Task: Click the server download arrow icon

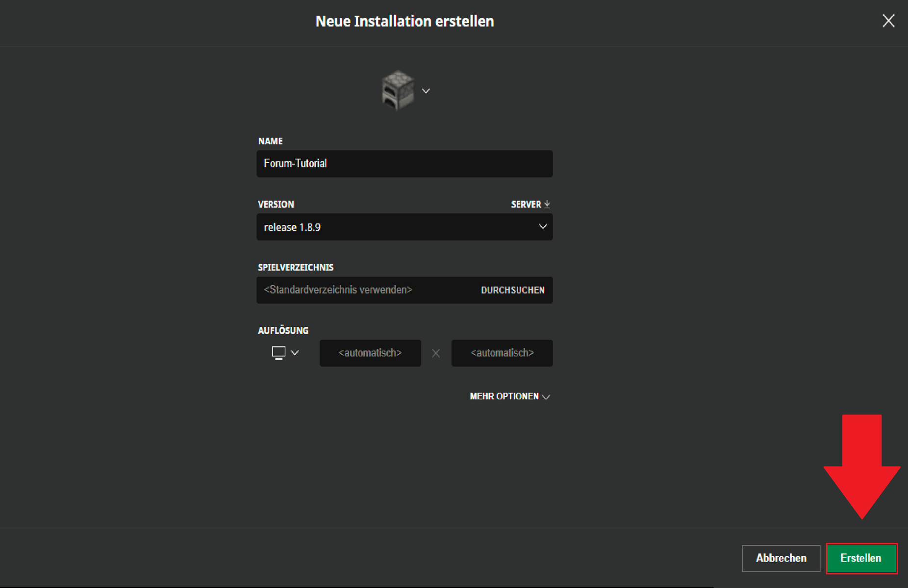Action: 547,204
